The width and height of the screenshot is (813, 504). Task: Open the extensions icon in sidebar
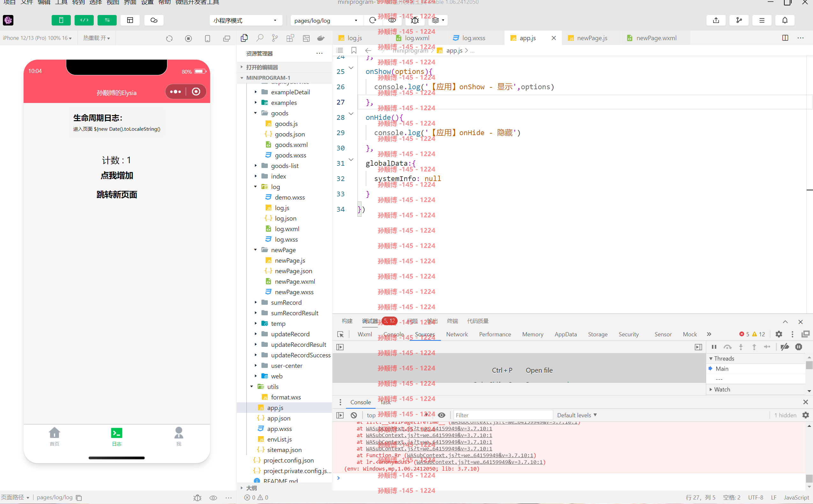(x=290, y=38)
